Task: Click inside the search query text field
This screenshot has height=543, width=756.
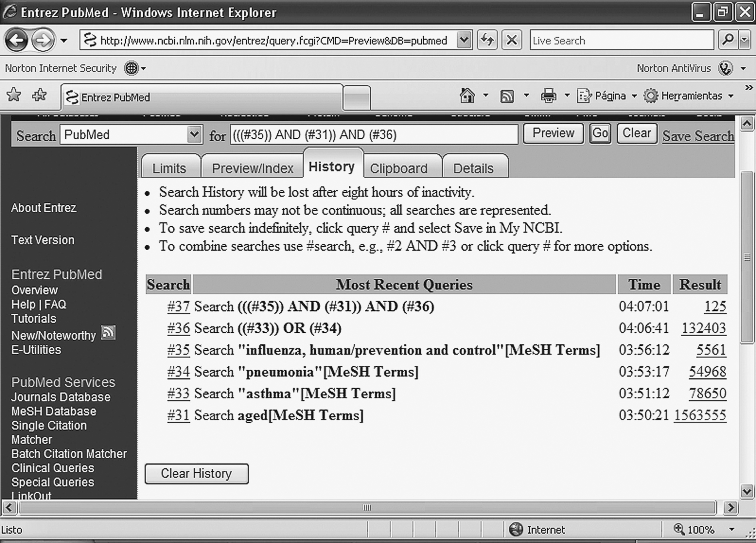Action: (x=374, y=135)
